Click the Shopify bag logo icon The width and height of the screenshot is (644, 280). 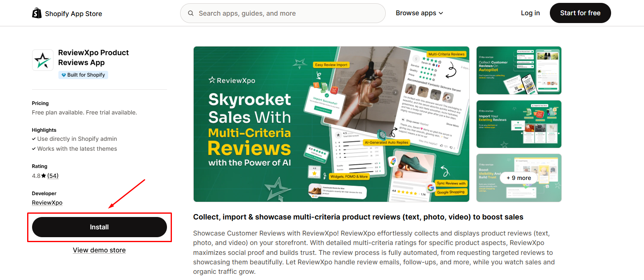point(37,13)
